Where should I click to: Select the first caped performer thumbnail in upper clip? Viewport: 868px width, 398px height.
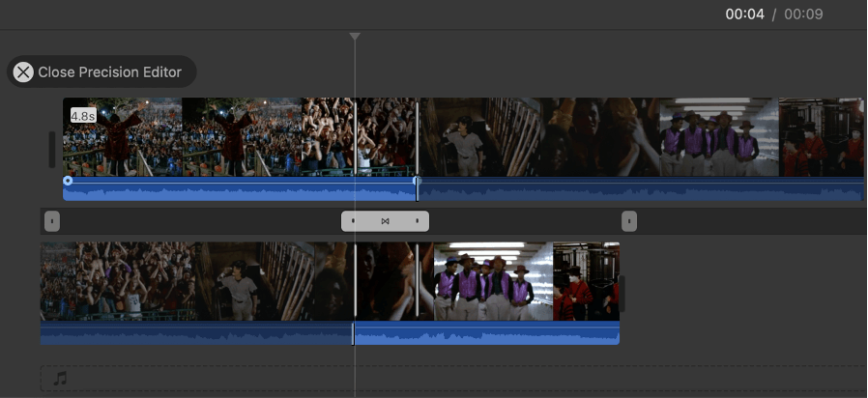(123, 137)
